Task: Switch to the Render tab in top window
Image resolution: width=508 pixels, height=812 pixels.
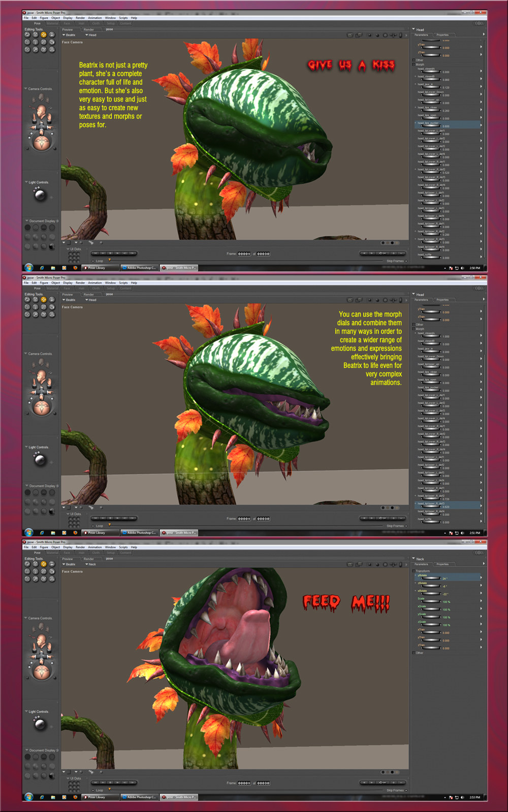Action: point(89,29)
